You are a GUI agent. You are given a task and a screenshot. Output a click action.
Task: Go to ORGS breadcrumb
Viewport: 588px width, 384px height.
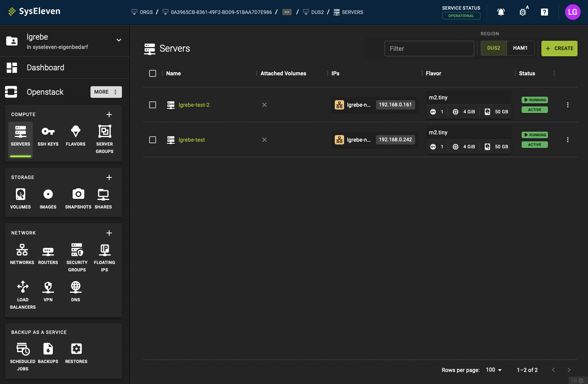[x=142, y=12]
